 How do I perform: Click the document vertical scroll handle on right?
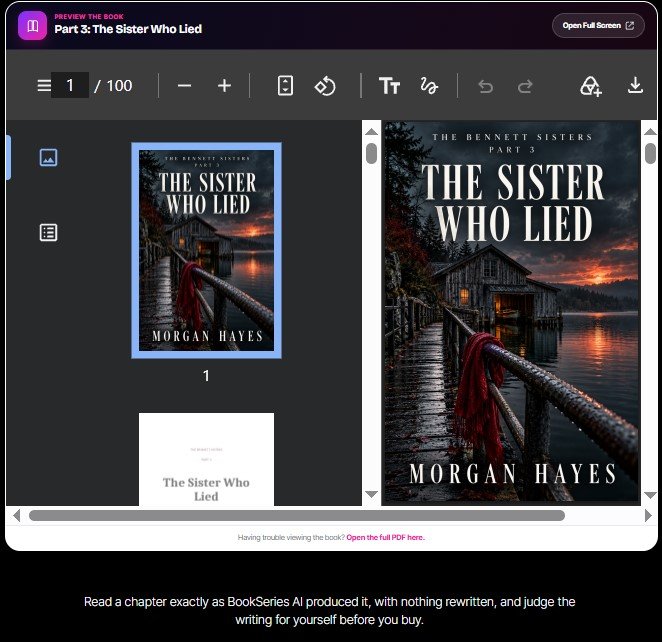click(x=650, y=153)
